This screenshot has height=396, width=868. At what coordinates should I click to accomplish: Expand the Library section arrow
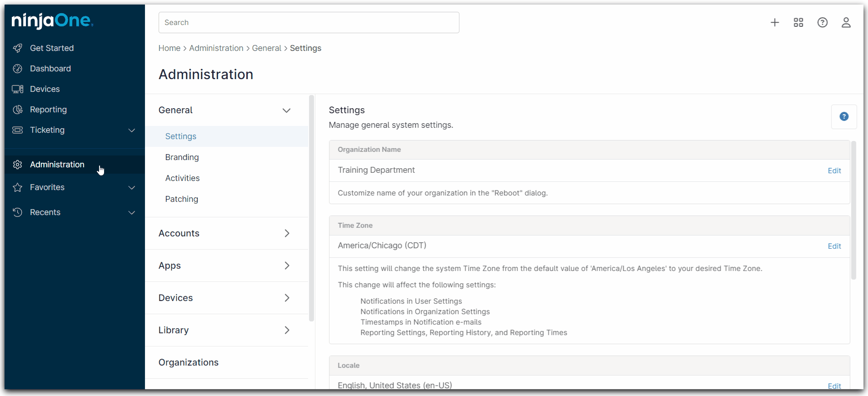287,330
